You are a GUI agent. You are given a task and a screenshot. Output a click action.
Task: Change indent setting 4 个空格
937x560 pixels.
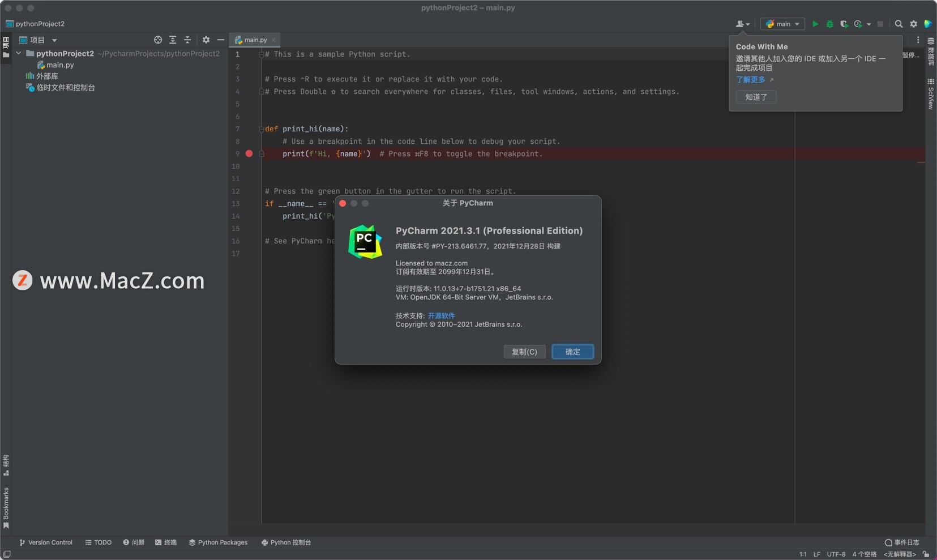[x=865, y=554]
